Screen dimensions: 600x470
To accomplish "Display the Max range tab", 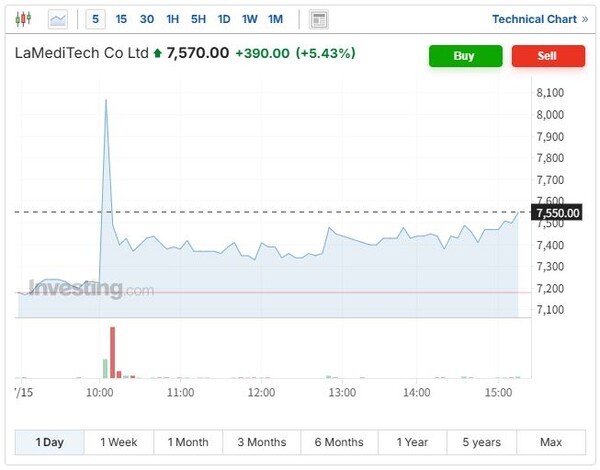I will coord(551,442).
